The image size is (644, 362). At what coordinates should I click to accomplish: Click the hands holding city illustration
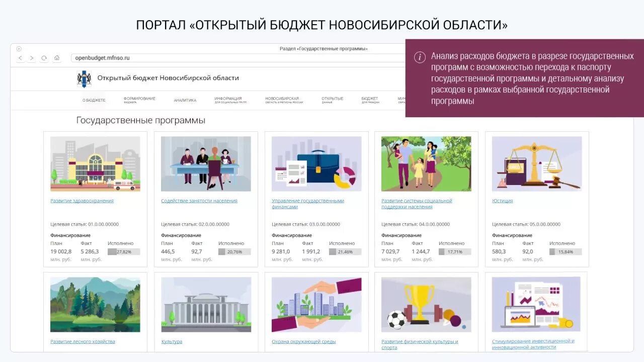(316, 305)
